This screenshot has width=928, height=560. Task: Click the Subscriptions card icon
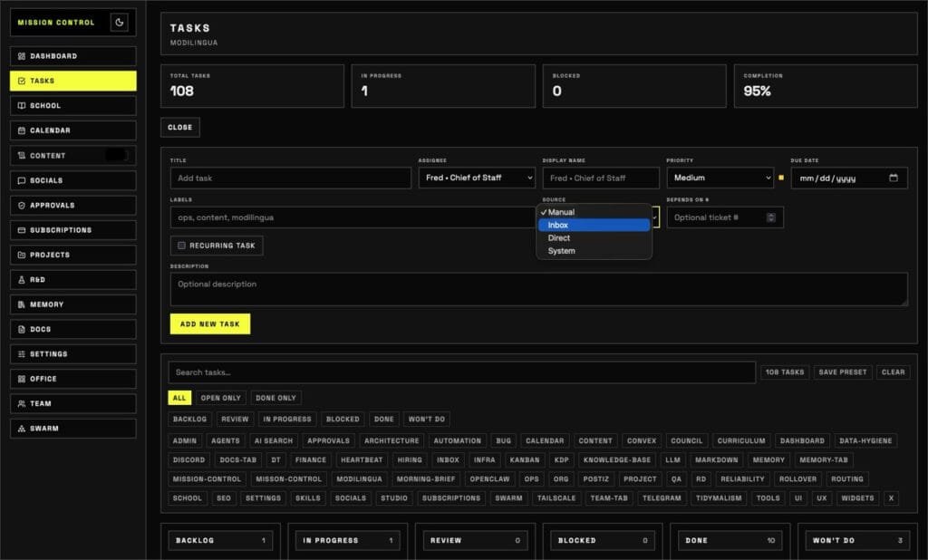tap(22, 230)
